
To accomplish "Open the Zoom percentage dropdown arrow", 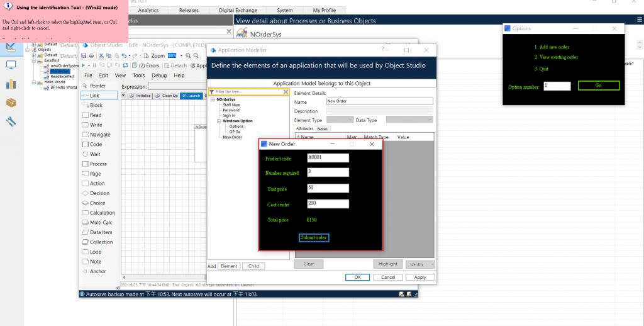I will click(x=181, y=55).
